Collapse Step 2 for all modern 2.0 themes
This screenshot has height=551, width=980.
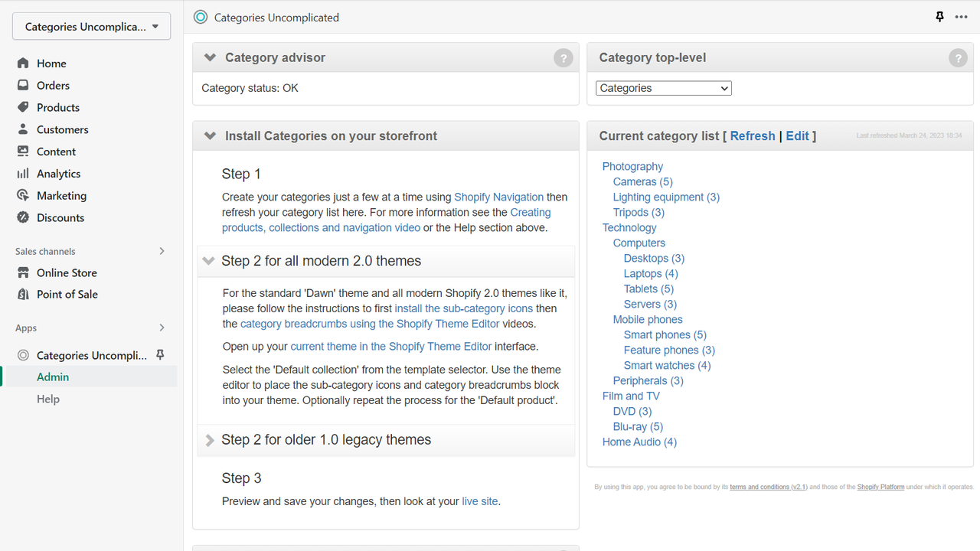point(208,261)
